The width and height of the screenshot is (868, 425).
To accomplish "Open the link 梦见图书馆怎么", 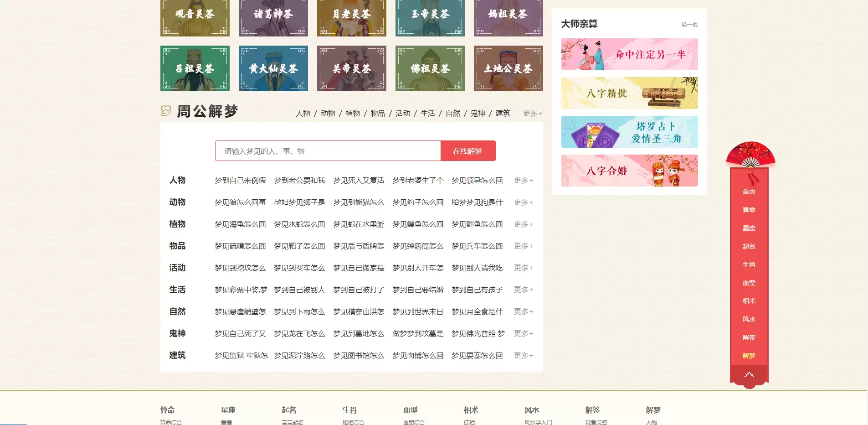I will click(359, 355).
